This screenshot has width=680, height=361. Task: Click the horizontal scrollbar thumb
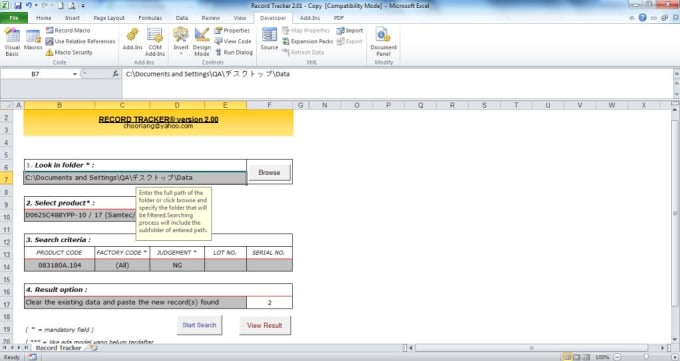click(531, 348)
